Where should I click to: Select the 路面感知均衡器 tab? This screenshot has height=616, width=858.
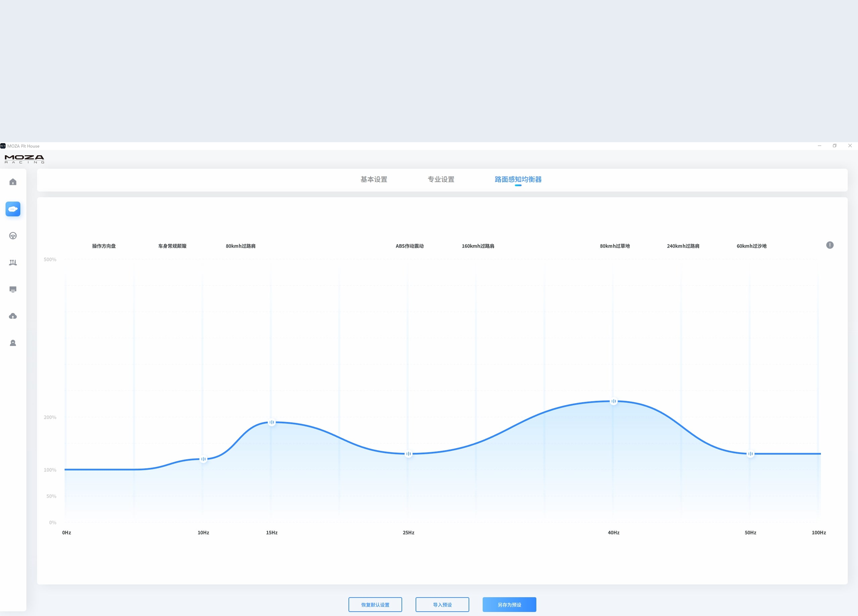pos(518,179)
